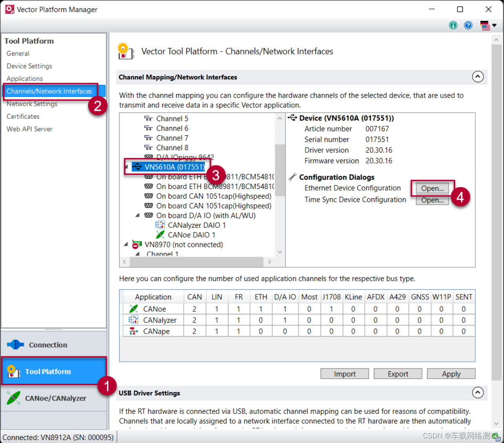
Task: Click the device tree vertical scrollbar thumb
Action: 280,170
